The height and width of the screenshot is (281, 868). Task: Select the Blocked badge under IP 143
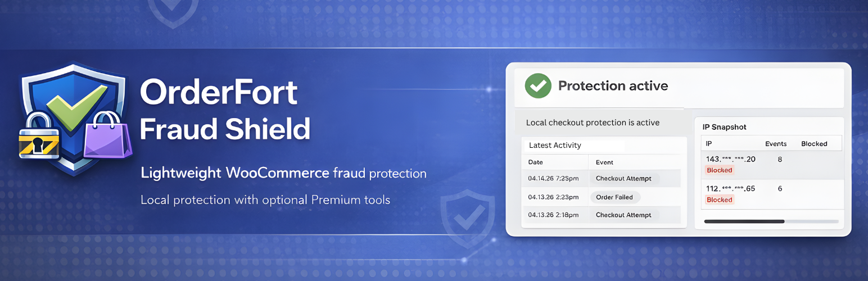[719, 170]
